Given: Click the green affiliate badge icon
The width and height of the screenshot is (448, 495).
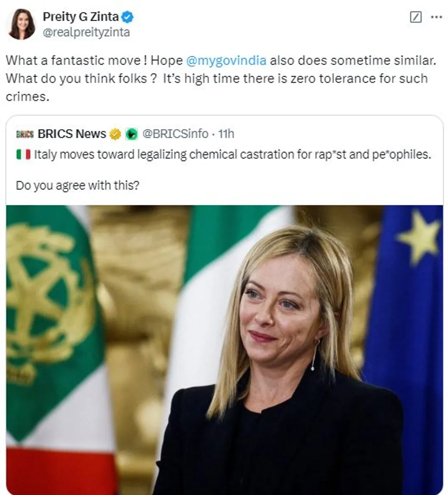Looking at the screenshot, I should [x=131, y=134].
